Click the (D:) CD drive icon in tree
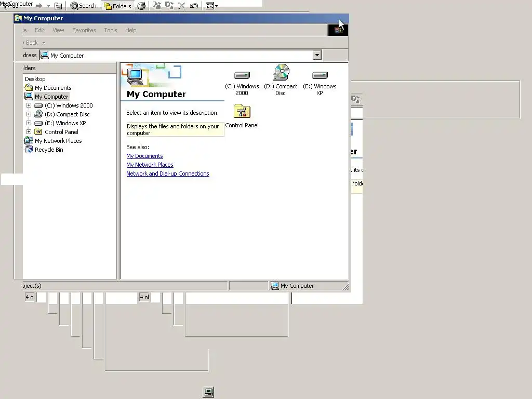 click(x=38, y=114)
